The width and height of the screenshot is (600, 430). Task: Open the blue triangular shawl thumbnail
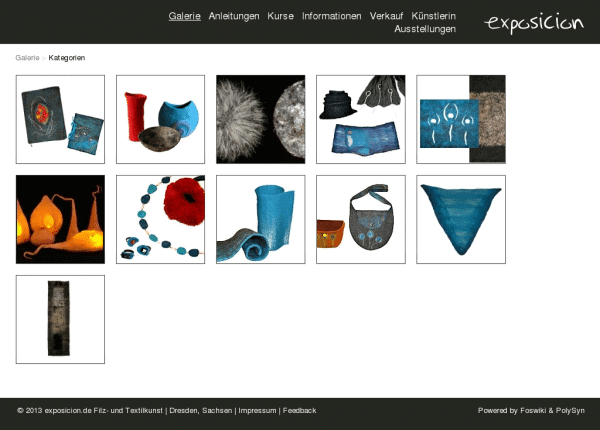coord(460,219)
